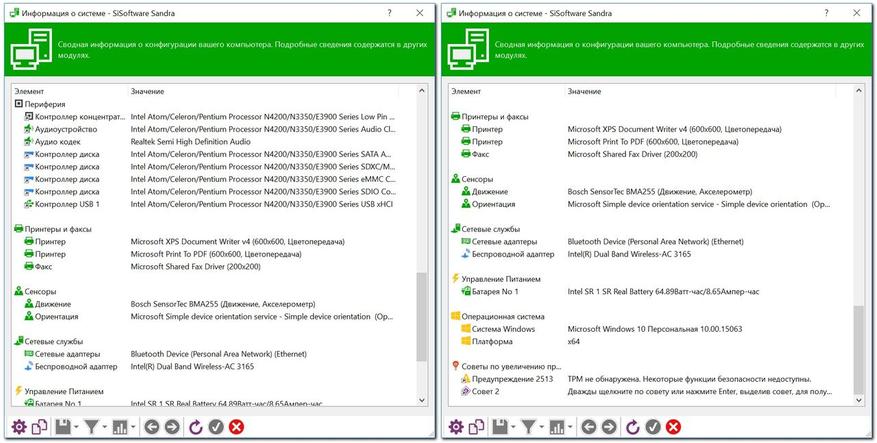
Task: Cancel with red X in left window toolbar
Action: [237, 427]
